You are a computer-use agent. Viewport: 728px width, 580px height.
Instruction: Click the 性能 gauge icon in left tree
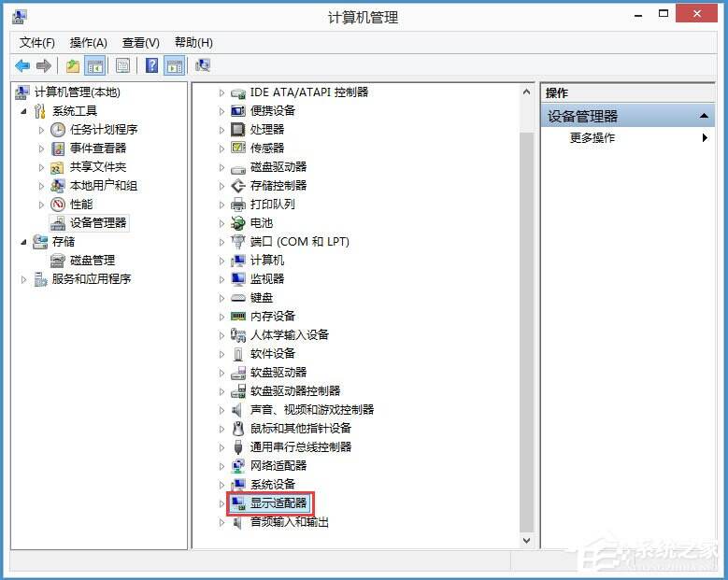(58, 205)
